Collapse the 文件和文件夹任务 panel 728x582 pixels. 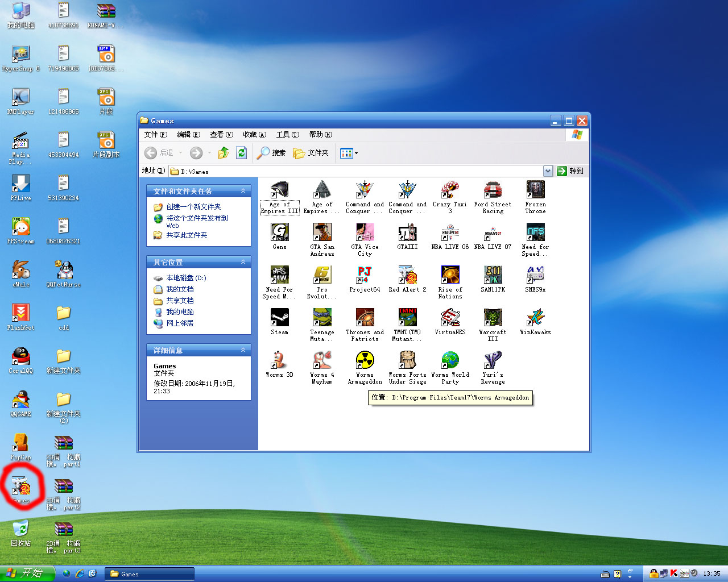point(243,191)
